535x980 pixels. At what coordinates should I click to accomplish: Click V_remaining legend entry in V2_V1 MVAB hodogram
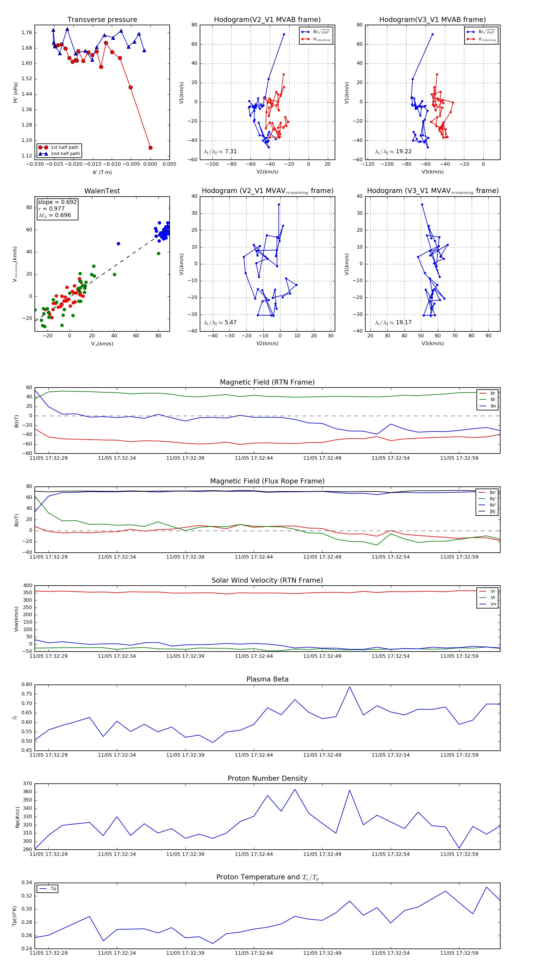click(x=317, y=39)
